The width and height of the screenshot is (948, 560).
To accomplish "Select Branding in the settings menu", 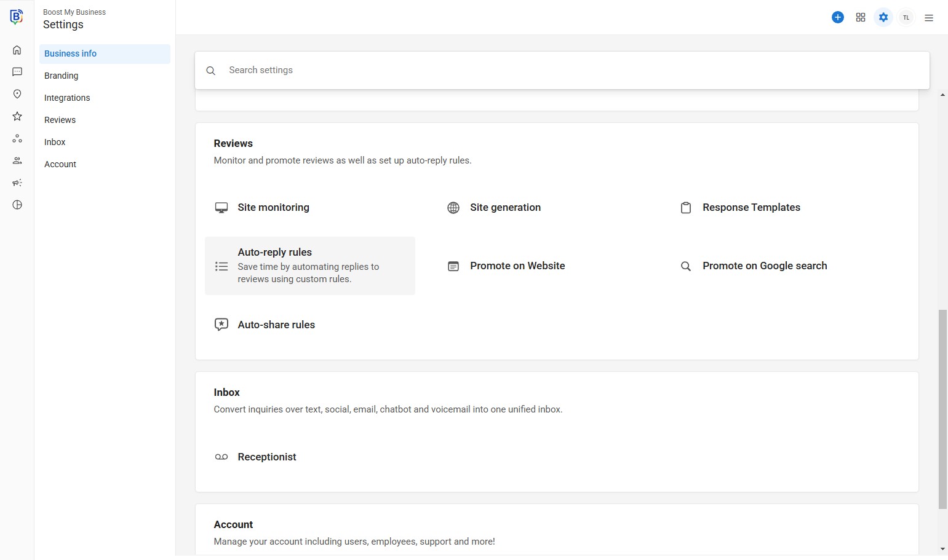I will click(x=62, y=76).
